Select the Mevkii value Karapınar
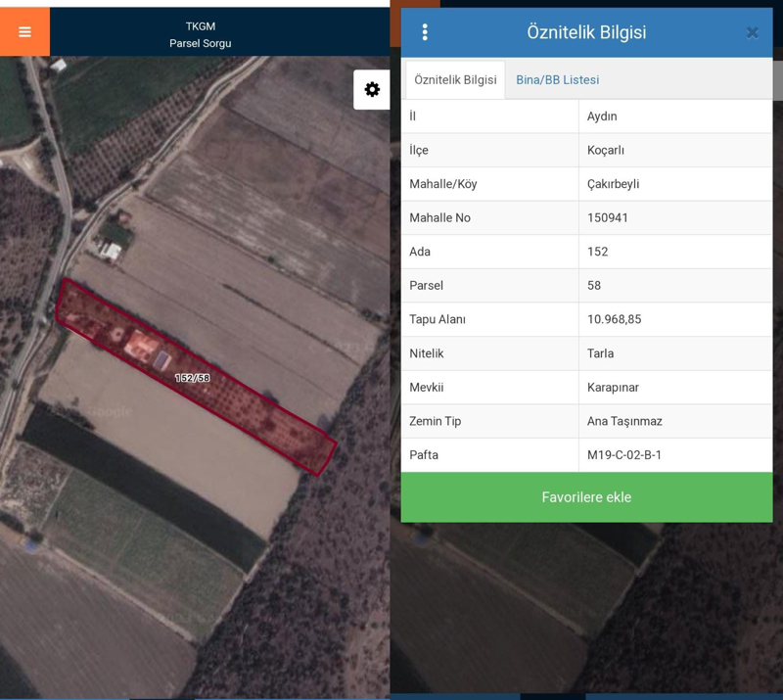The image size is (783, 700). click(x=614, y=387)
